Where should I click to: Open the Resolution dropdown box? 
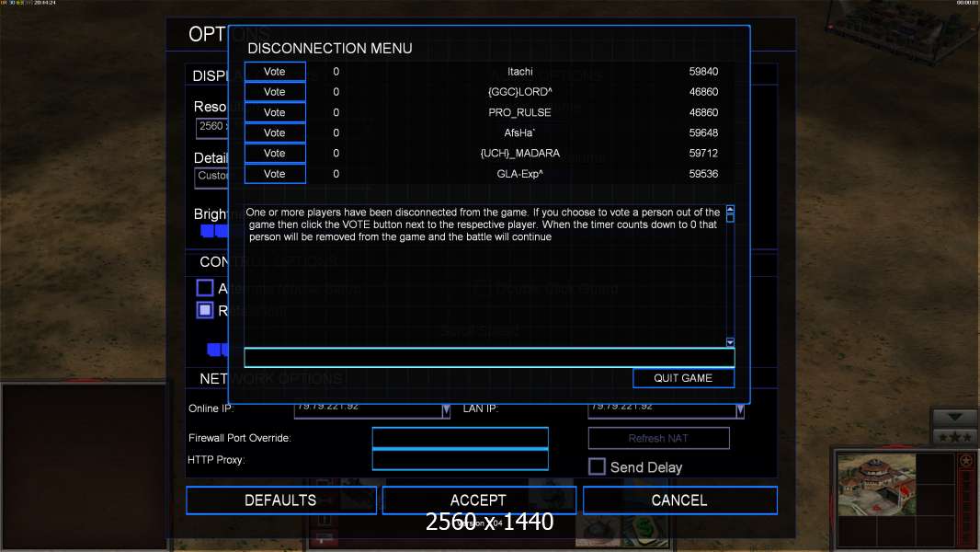[x=211, y=127]
